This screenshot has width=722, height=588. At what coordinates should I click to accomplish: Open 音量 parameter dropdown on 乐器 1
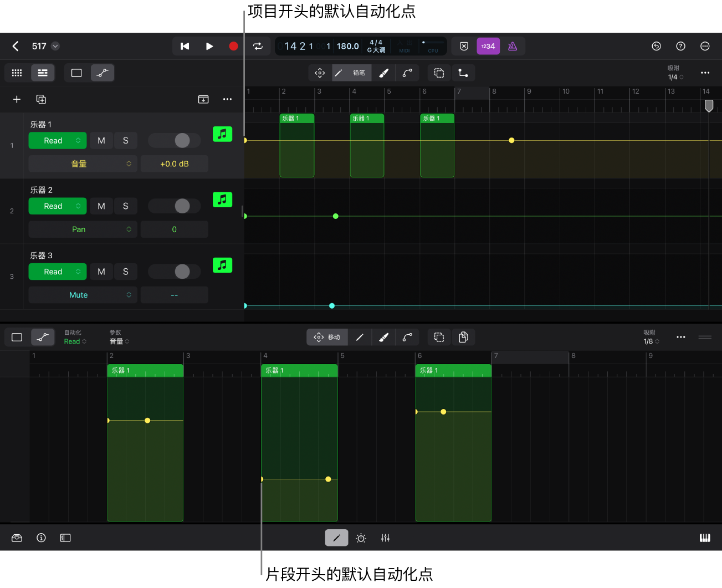(83, 164)
